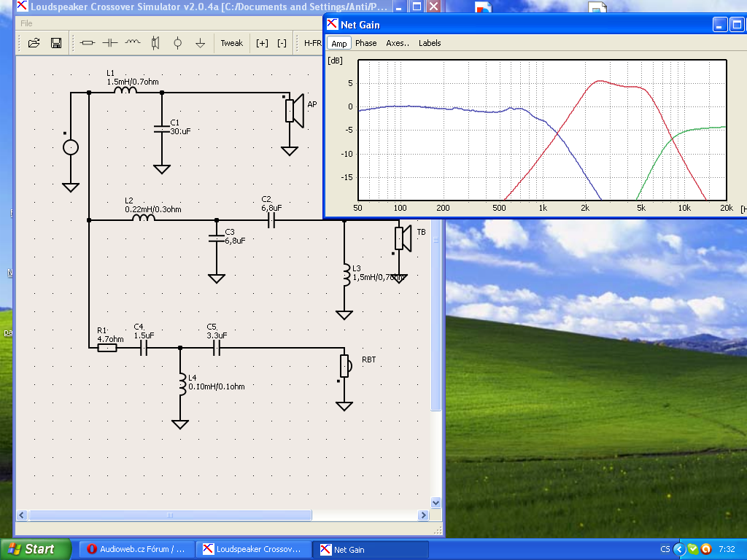Open the File menu
This screenshot has height=560, width=747.
[26, 23]
